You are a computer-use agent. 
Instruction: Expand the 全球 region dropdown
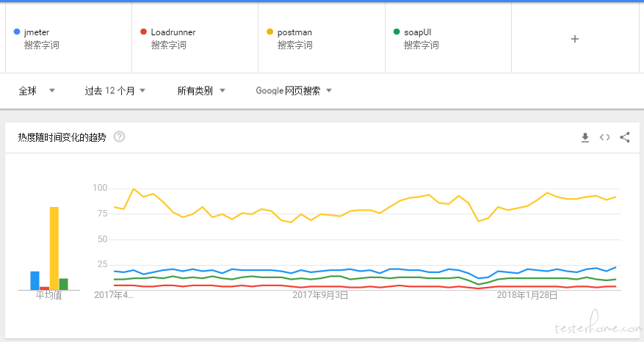[x=37, y=91]
